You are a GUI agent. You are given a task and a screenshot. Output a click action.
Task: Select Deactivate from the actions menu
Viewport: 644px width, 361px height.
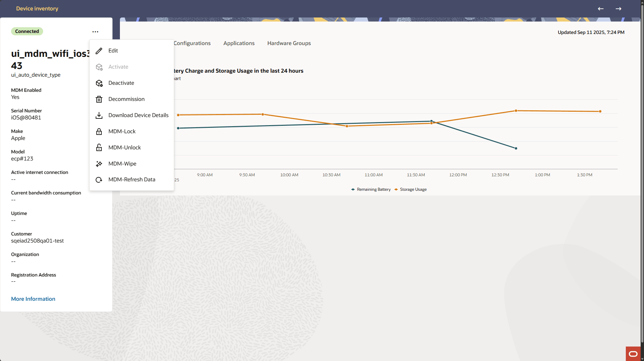[121, 83]
